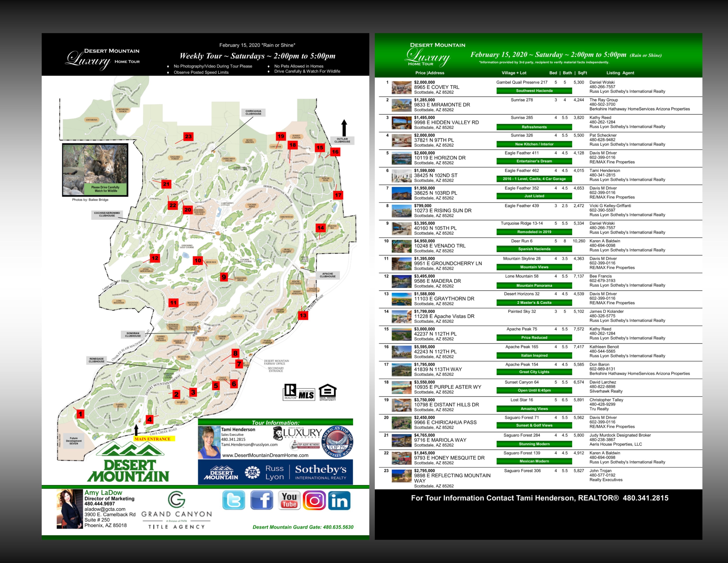Screen dimensions: 728x563
Task: Click the 'Mexican Modern' green banner
Action: pyautogui.click(x=534, y=461)
